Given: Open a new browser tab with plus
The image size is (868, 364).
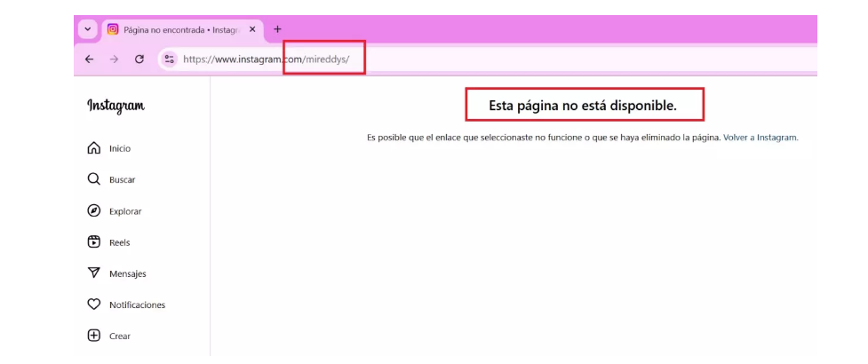Looking at the screenshot, I should click(x=277, y=29).
